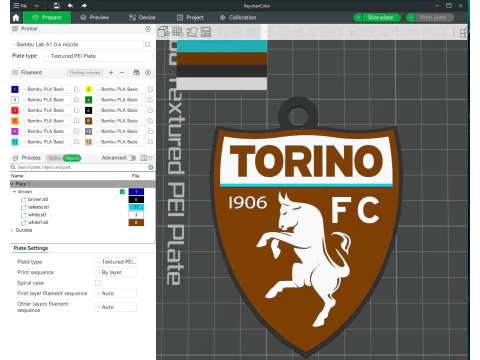480x360 pixels.
Task: Switch to the Device tab
Action: (142, 18)
